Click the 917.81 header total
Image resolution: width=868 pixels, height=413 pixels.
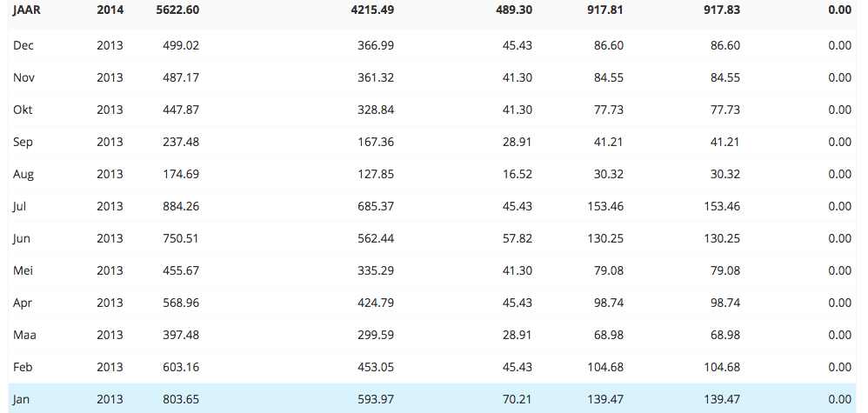tap(605, 10)
